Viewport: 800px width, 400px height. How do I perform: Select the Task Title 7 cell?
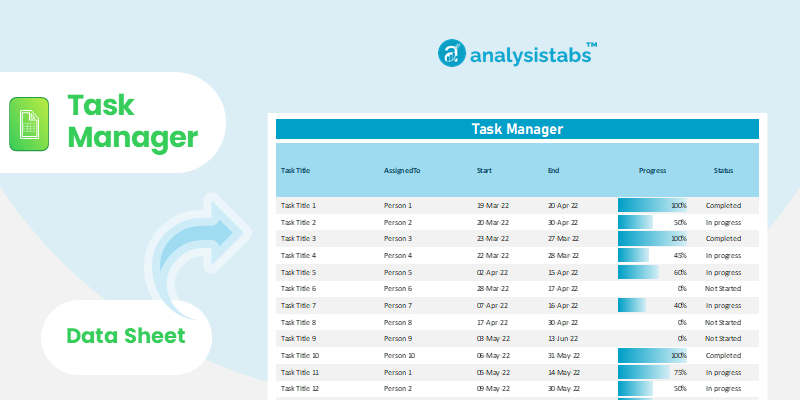(x=298, y=306)
